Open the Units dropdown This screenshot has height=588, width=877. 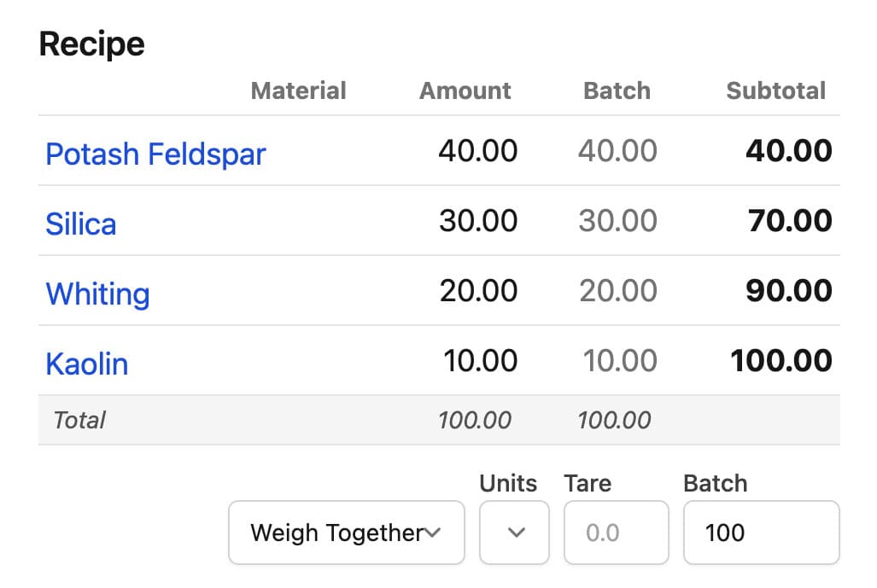[x=514, y=533]
